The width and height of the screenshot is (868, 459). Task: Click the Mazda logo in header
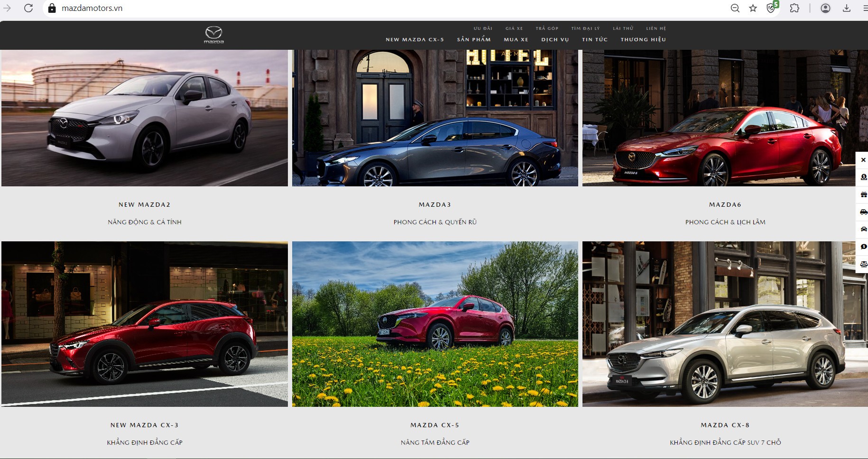(x=213, y=35)
